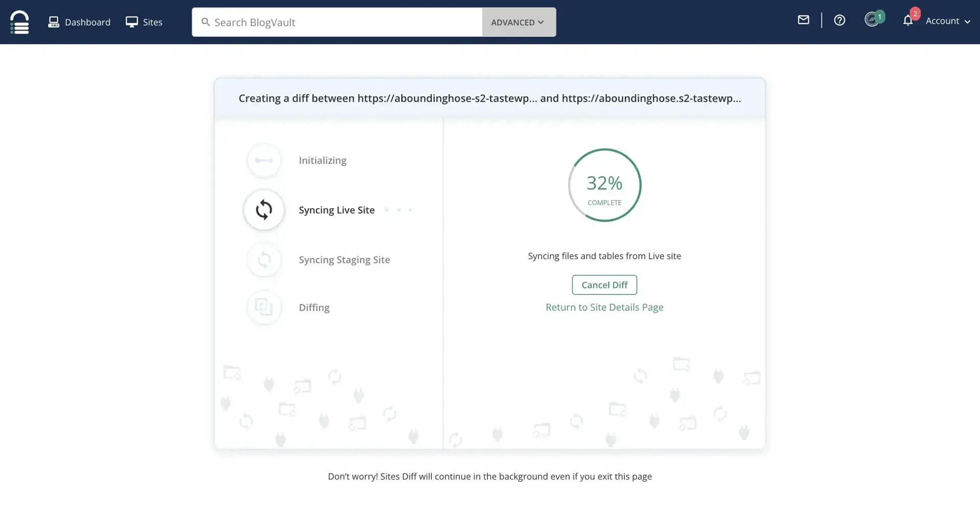The image size is (980, 516).
Task: Click the Diffing step icon
Action: 264,307
